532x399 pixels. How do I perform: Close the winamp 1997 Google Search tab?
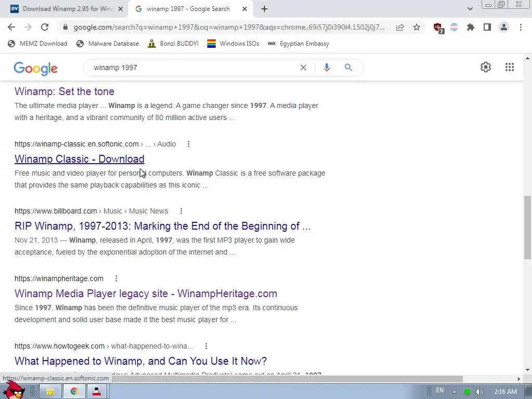[x=245, y=9]
